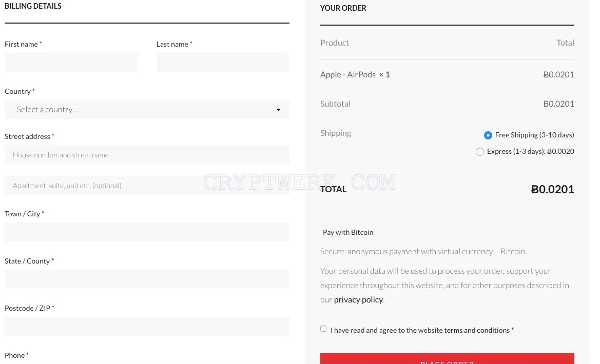Viewport: 600px width, 364px height.
Task: Click the red Place Order button
Action: coord(447,359)
